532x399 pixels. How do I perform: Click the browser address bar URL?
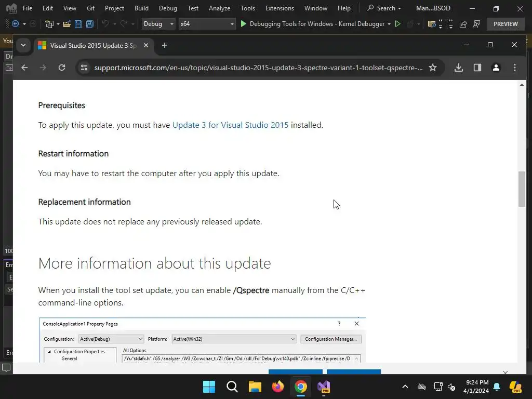point(259,68)
